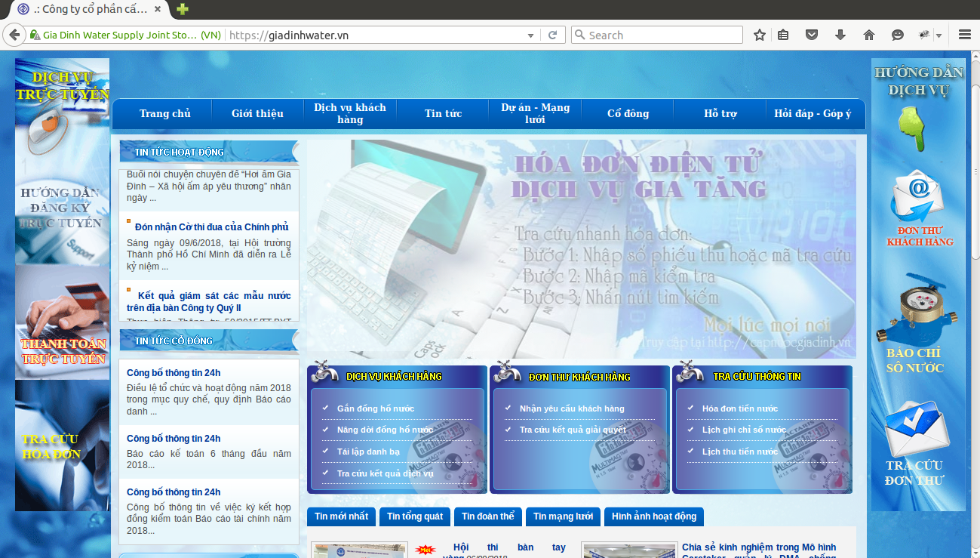The image size is (980, 558).
Task: Go to Firefox home page icon
Action: point(869,35)
